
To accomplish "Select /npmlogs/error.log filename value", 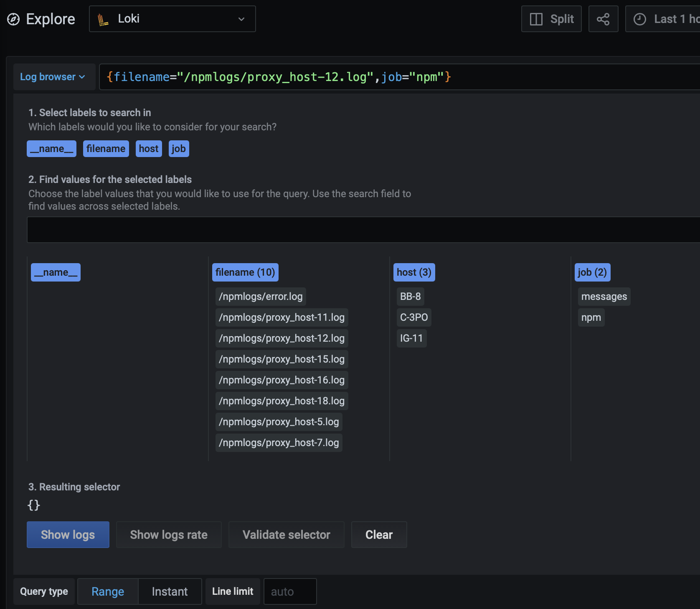I will click(x=261, y=297).
